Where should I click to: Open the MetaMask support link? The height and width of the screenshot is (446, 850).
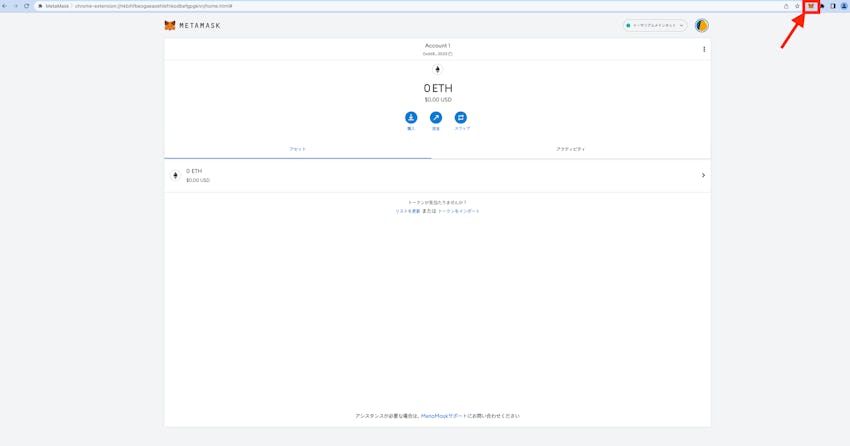(443, 416)
